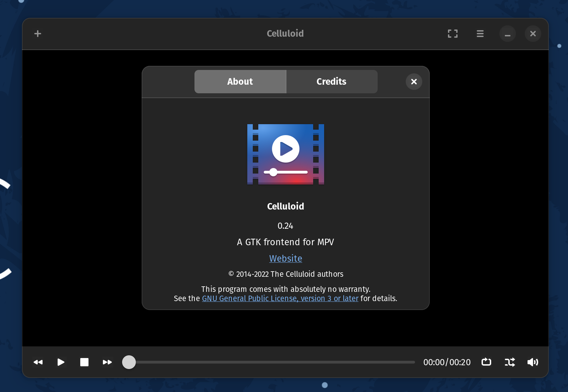Viewport: 568px width, 392px height.
Task: Close the Celluloid main window
Action: [x=533, y=34]
